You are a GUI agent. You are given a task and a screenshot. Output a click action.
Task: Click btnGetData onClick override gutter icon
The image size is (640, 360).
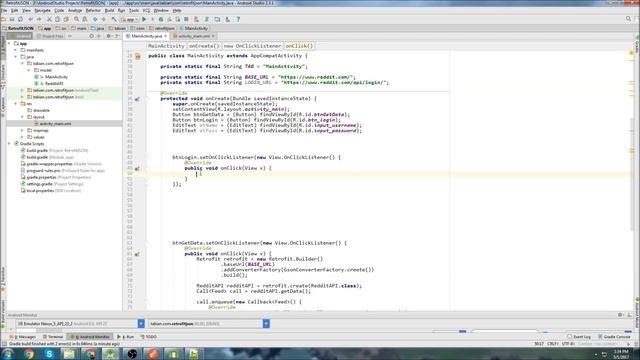coord(137,254)
